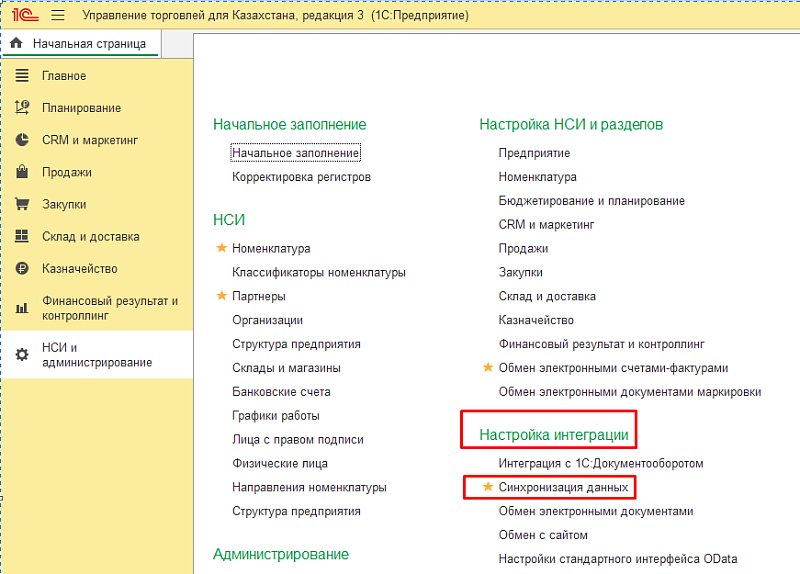Open the hamburger main menu

(57, 16)
